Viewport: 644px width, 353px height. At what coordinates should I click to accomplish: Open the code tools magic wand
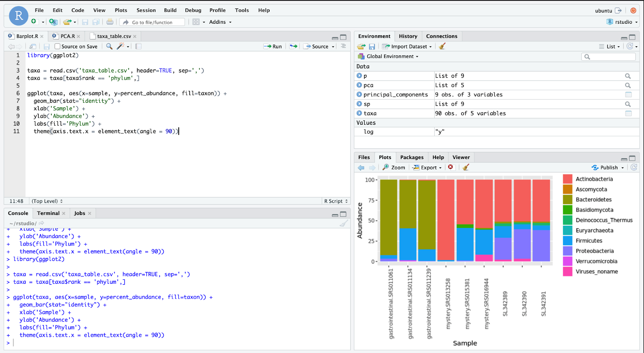tap(120, 46)
